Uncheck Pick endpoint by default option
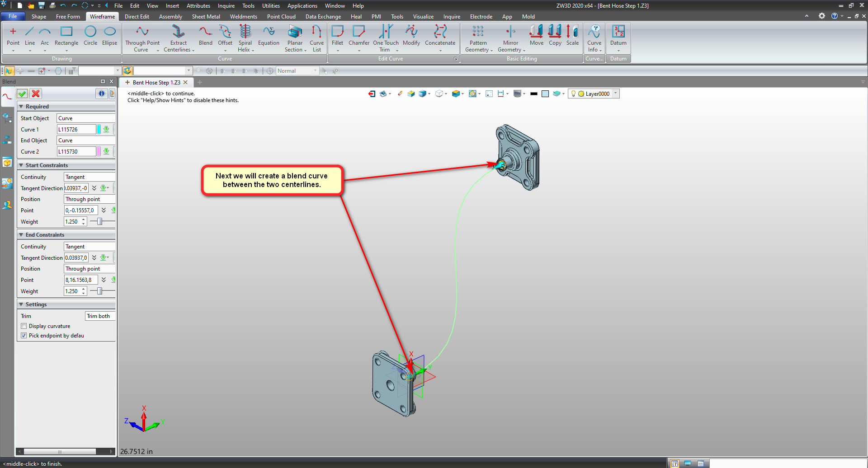This screenshot has height=468, width=868. pos(24,336)
